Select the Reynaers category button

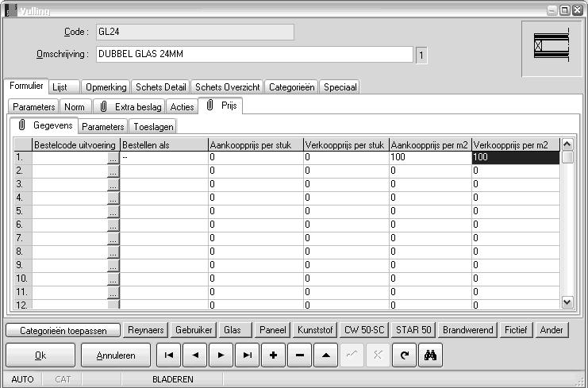(145, 330)
